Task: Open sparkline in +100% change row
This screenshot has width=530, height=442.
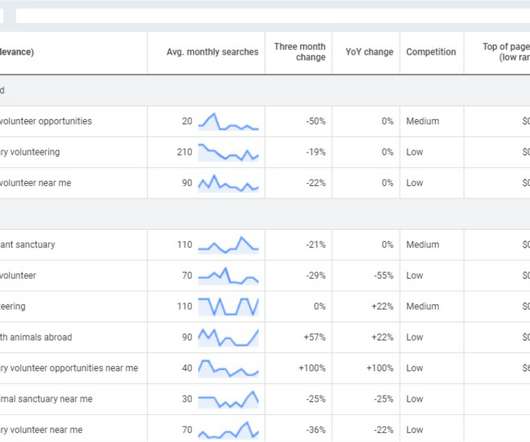Action: [228, 368]
